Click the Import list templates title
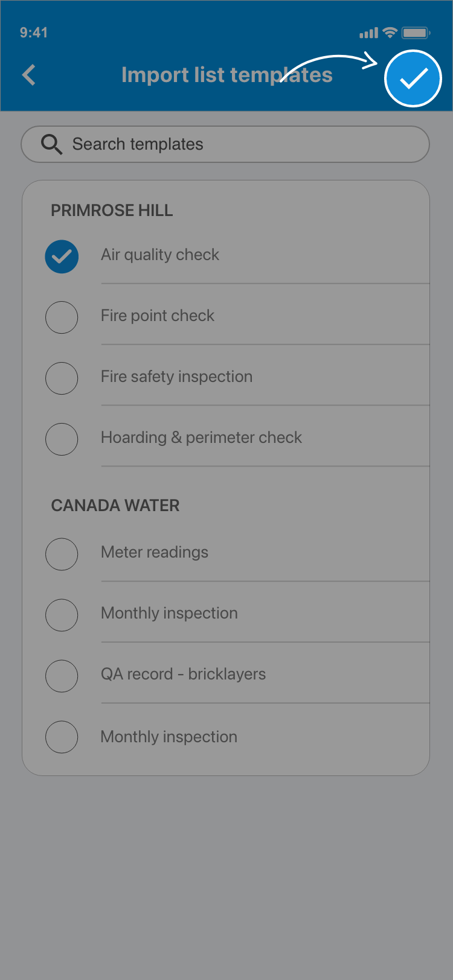Screen dimensions: 453x980 (226, 75)
